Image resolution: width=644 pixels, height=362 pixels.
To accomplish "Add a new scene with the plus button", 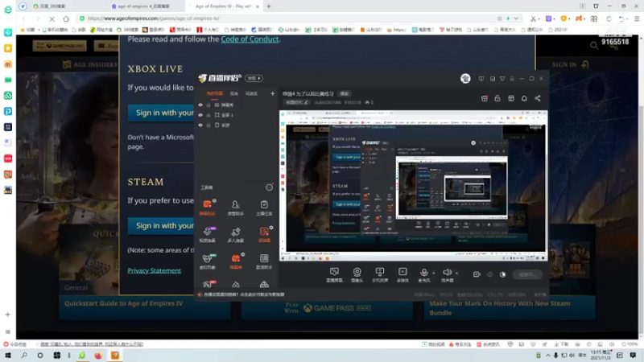I will click(272, 93).
